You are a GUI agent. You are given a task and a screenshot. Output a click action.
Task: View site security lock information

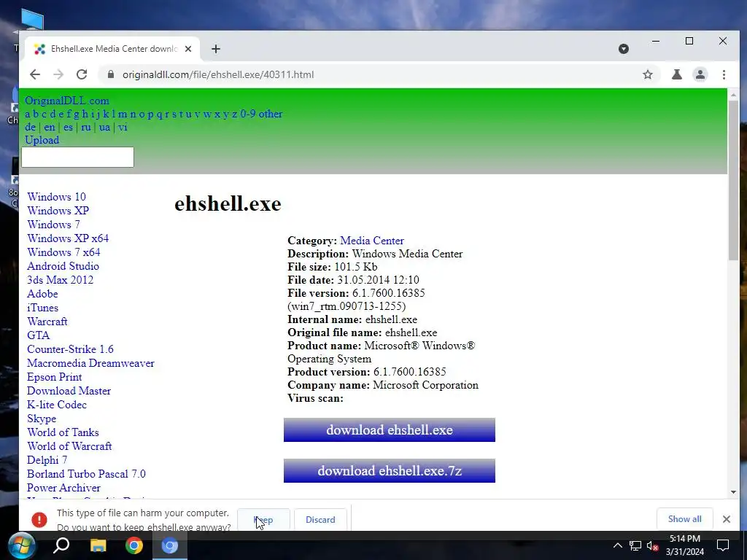(x=111, y=74)
